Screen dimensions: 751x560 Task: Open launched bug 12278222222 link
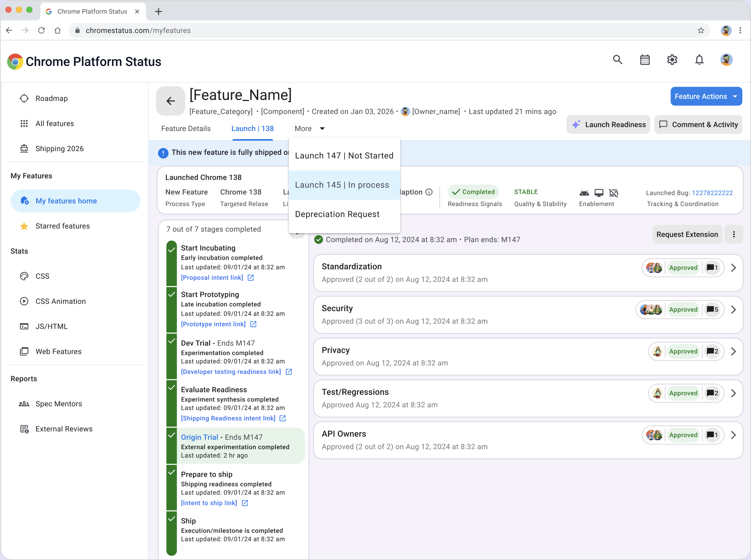712,193
